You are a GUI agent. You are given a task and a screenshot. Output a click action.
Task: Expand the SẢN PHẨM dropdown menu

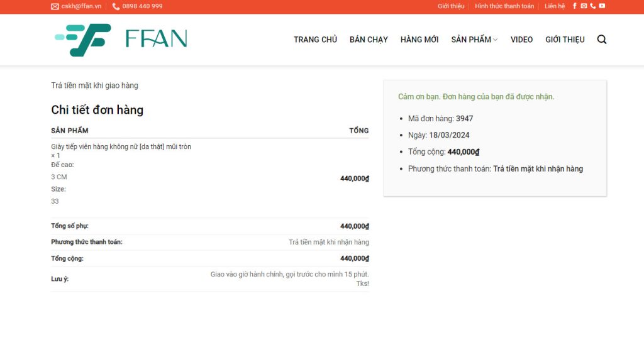pos(474,40)
